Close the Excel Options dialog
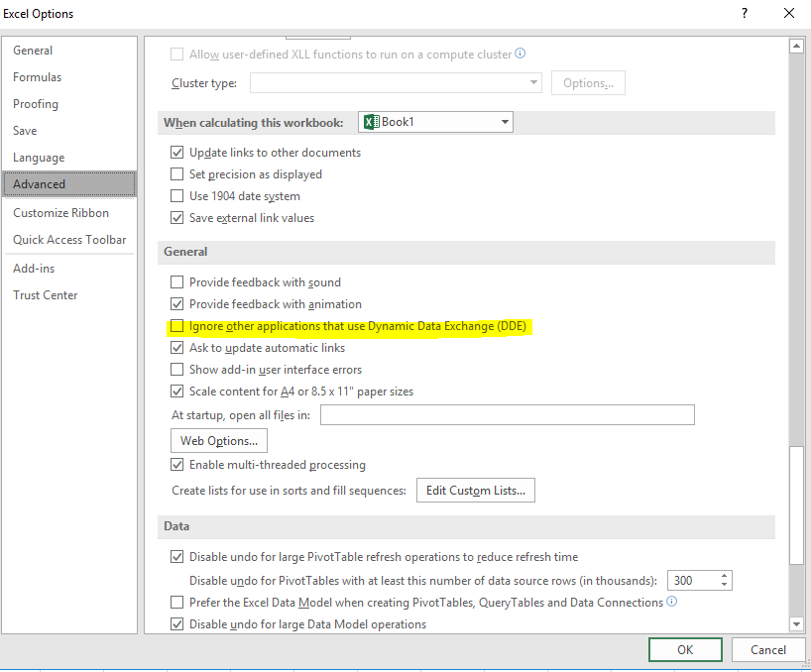The width and height of the screenshot is (811, 672). pos(789,13)
